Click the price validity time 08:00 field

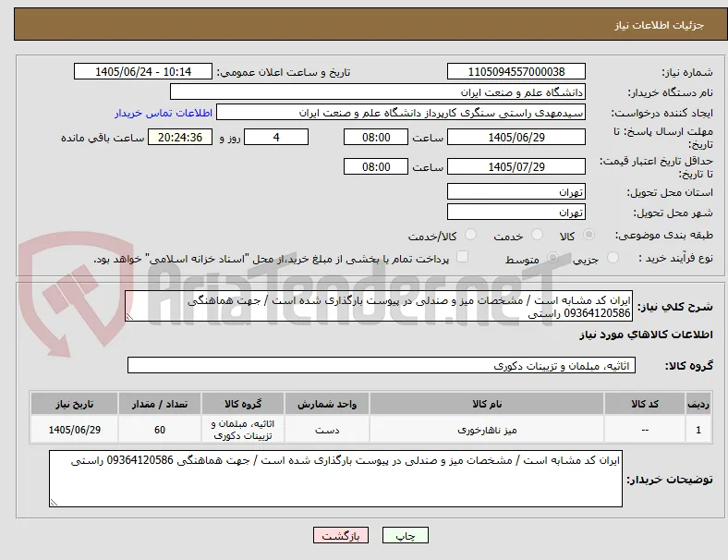click(376, 166)
